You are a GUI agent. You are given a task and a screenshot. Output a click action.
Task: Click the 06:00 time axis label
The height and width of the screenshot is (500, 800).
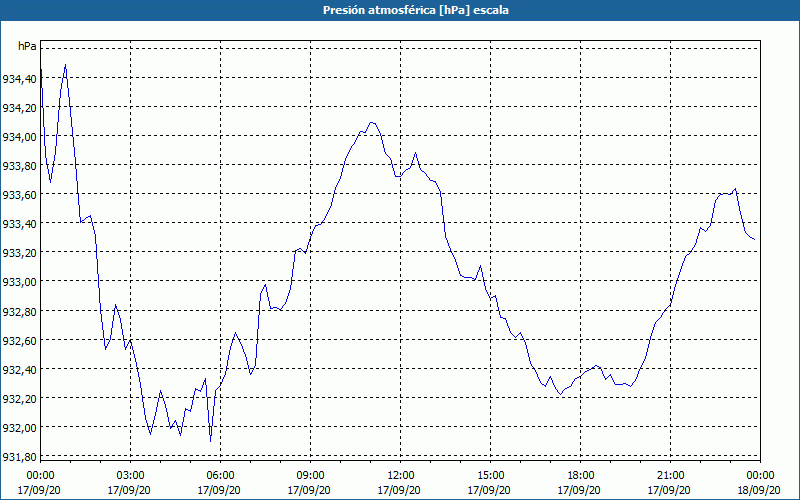pos(221,476)
